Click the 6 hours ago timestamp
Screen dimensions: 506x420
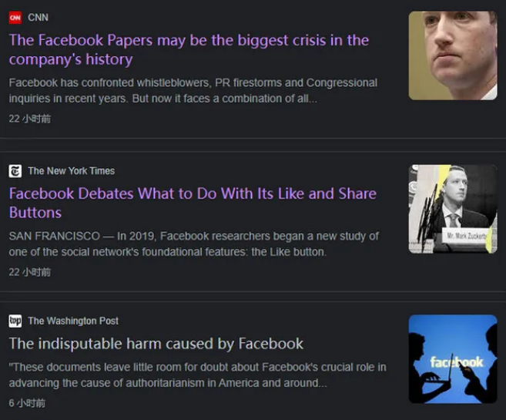click(27, 403)
